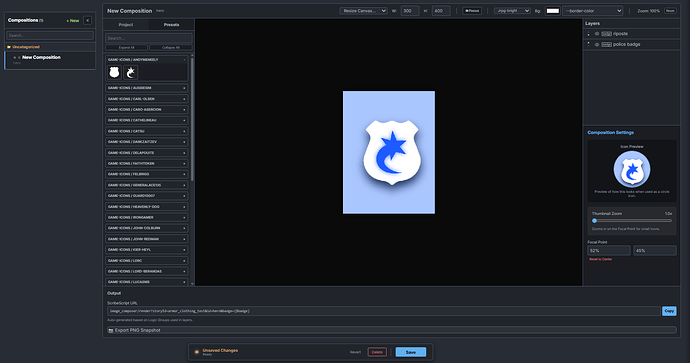Add the police badge preset icon

pyautogui.click(x=114, y=72)
